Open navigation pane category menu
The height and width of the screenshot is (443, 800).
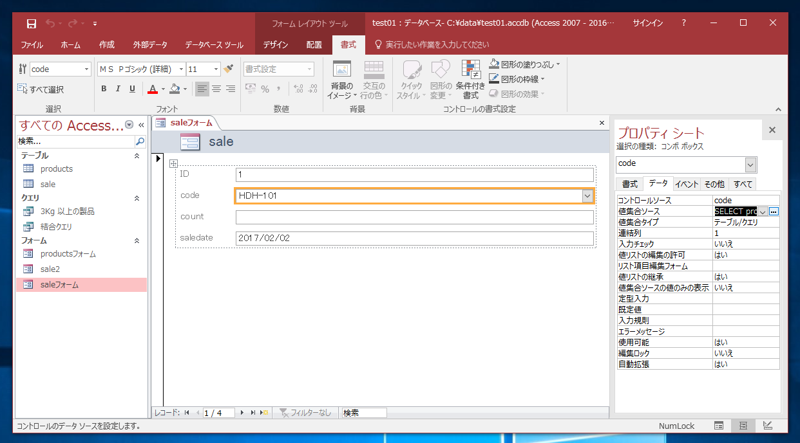click(x=129, y=125)
